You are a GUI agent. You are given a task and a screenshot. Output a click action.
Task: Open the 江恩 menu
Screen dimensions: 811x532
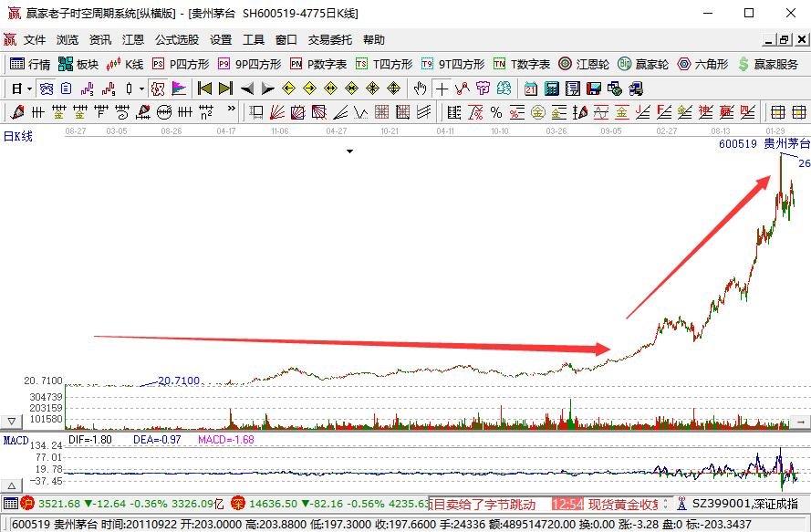point(133,40)
